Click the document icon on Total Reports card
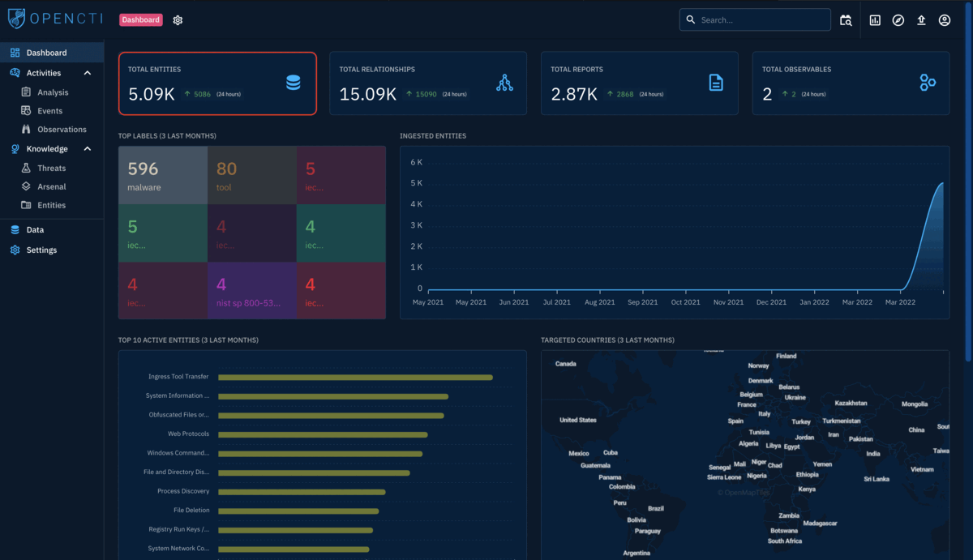 tap(715, 82)
